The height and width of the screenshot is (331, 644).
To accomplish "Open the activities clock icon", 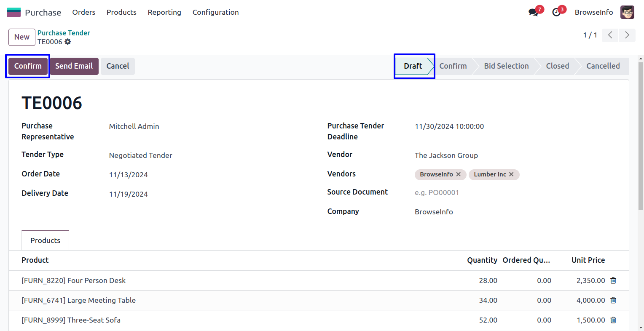I will [556, 12].
